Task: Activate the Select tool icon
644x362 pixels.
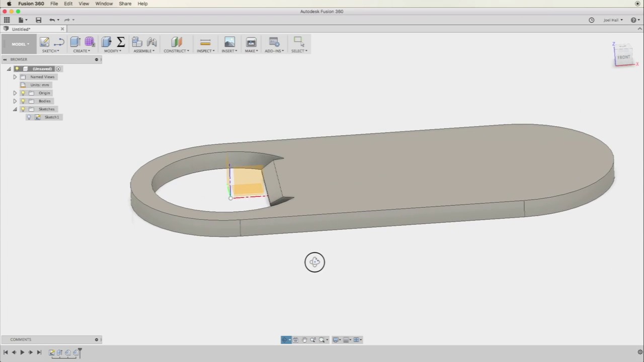Action: pos(299,42)
